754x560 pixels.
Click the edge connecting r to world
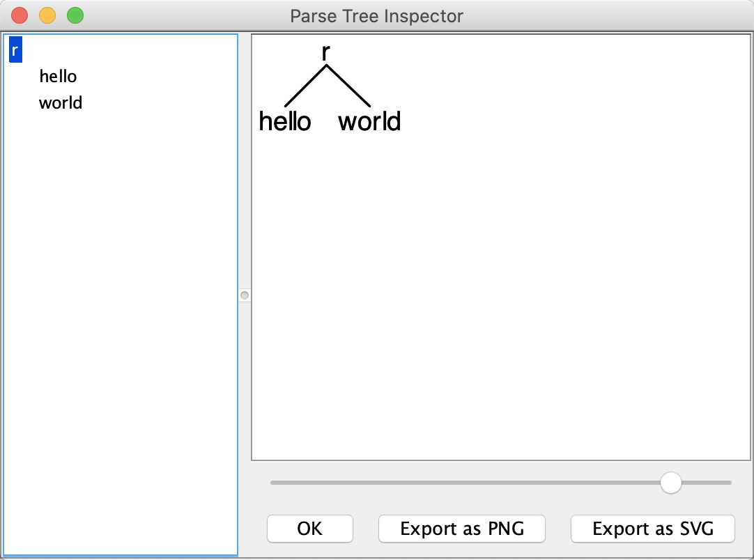pos(348,86)
